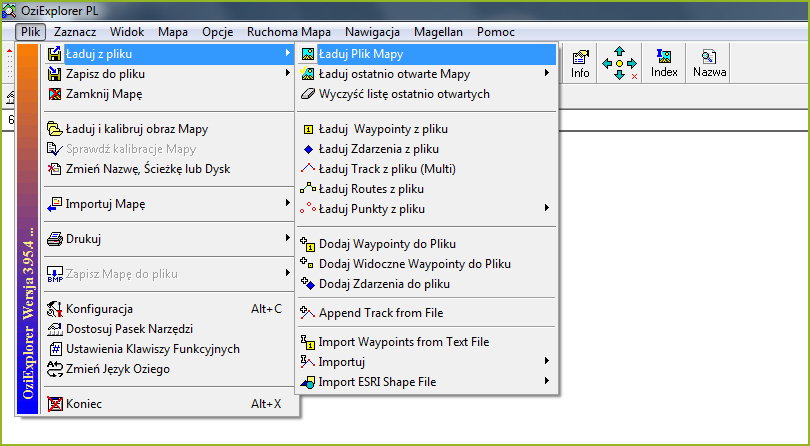Expand the Drukuj submenu arrow

pyautogui.click(x=287, y=238)
